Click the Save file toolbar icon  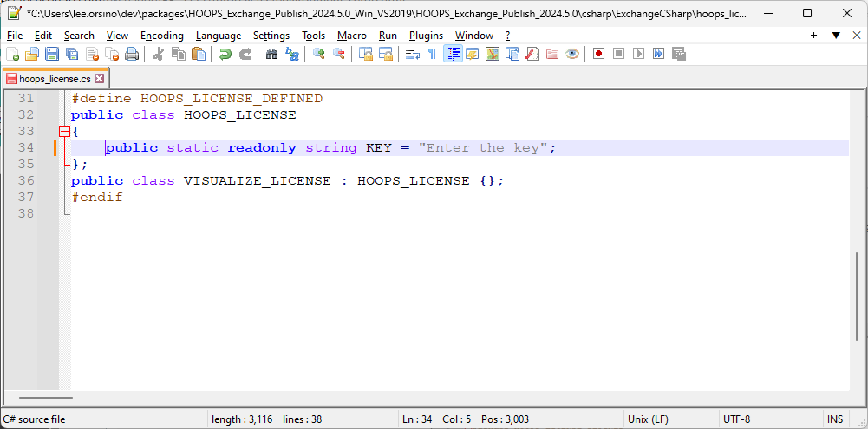(52, 54)
